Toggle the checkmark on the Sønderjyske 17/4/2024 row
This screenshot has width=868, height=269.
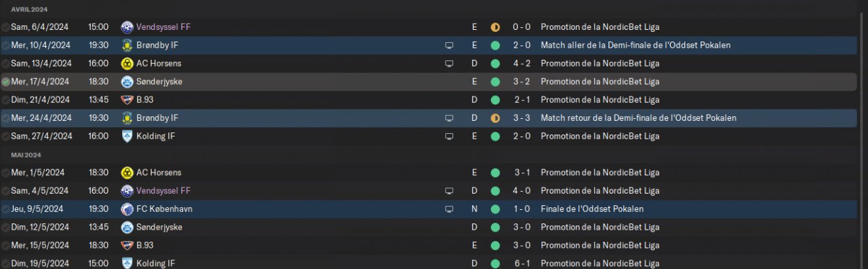(5, 82)
